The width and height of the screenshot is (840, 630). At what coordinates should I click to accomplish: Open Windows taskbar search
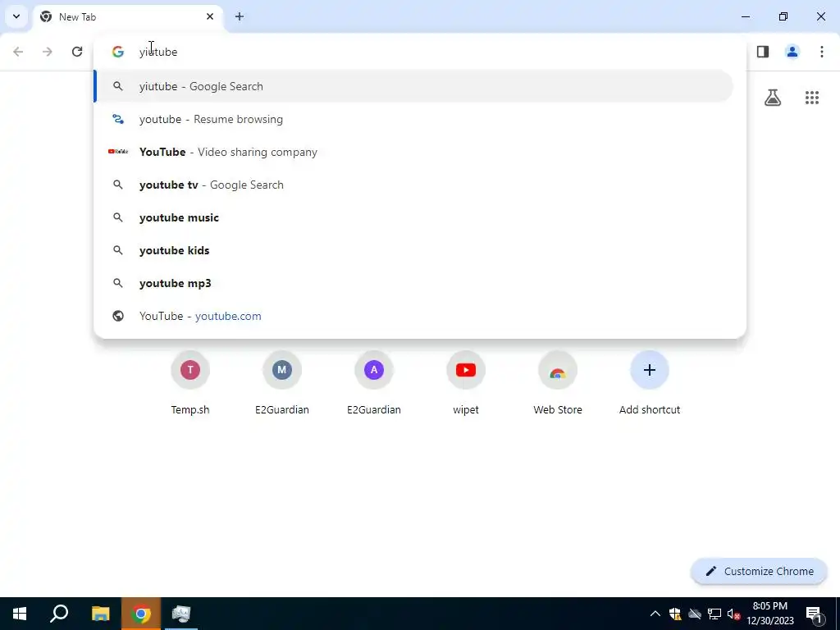pyautogui.click(x=59, y=614)
